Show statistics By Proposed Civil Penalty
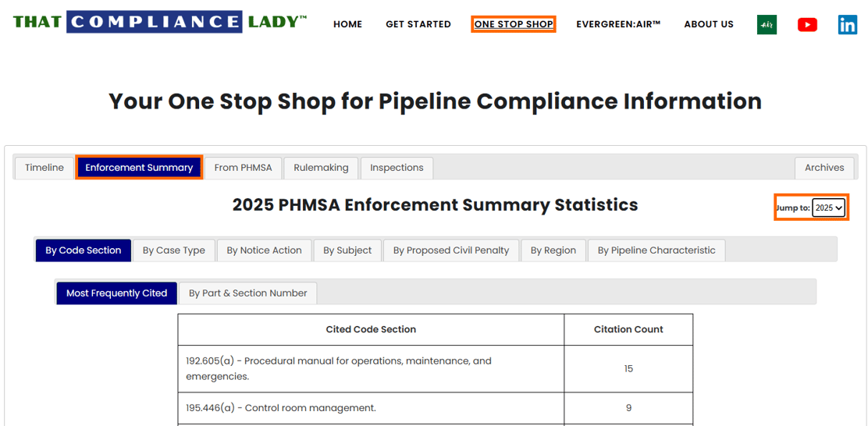Screen dimensions: 868x426 450,250
